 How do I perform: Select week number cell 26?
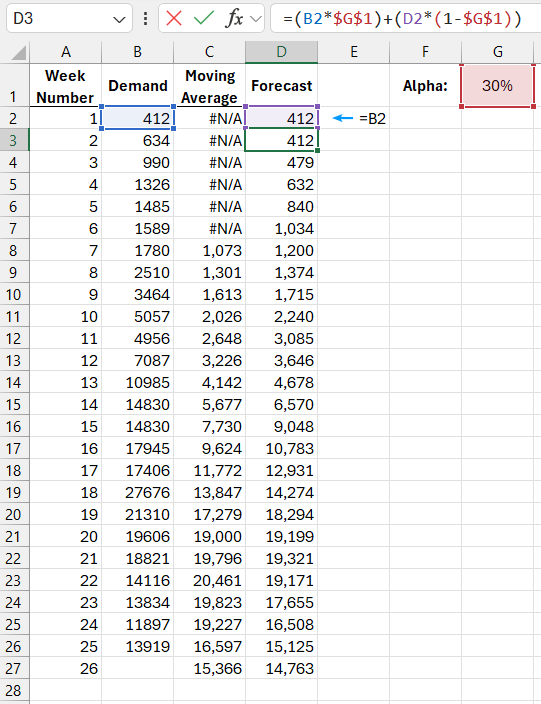[66, 669]
